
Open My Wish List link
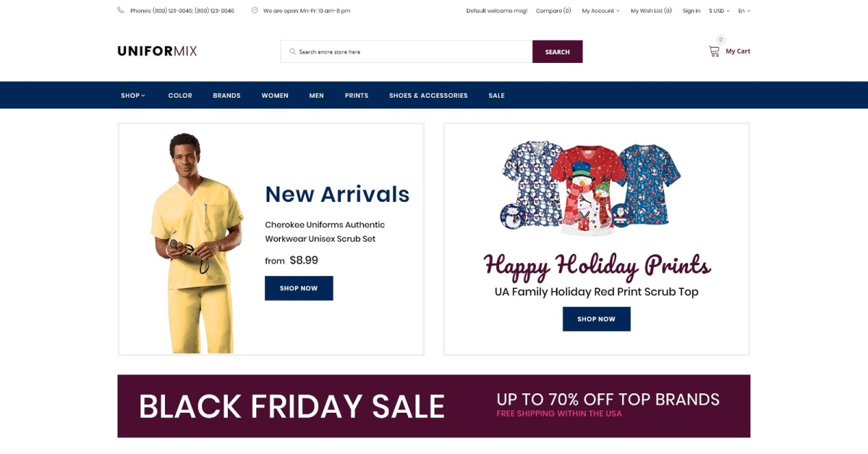point(651,11)
